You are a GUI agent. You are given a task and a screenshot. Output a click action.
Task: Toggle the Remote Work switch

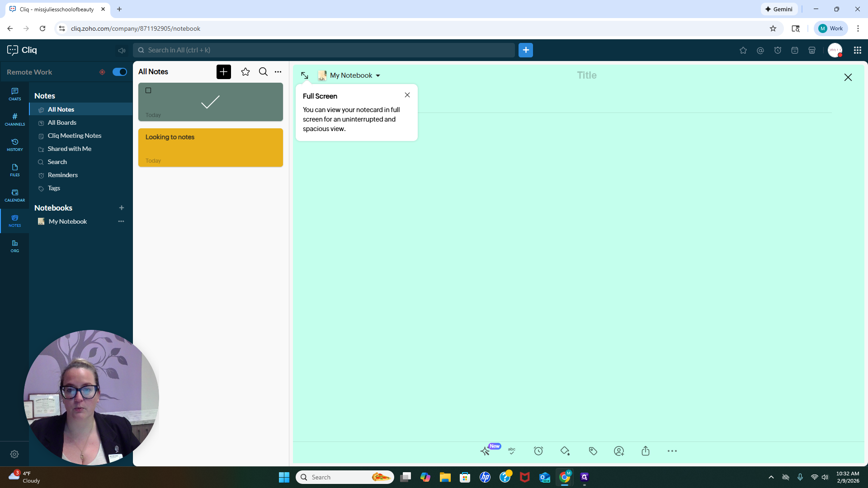[120, 72]
